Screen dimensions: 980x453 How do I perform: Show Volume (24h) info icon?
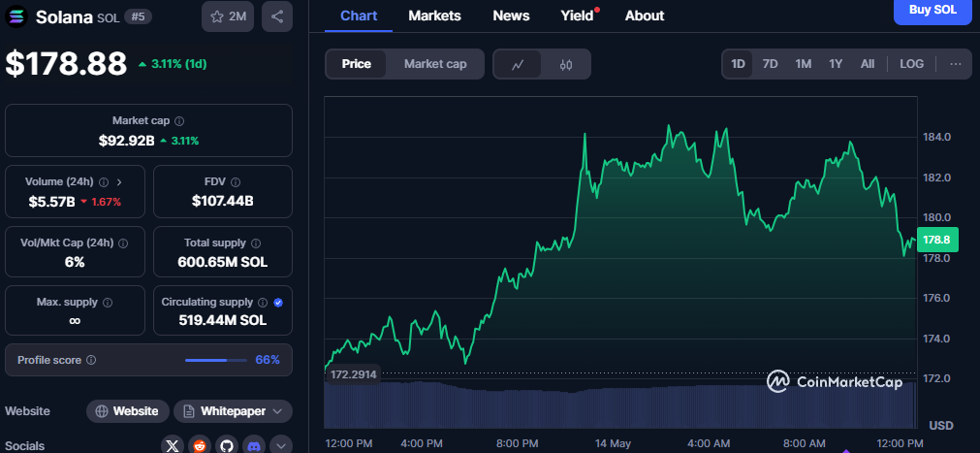point(103,182)
